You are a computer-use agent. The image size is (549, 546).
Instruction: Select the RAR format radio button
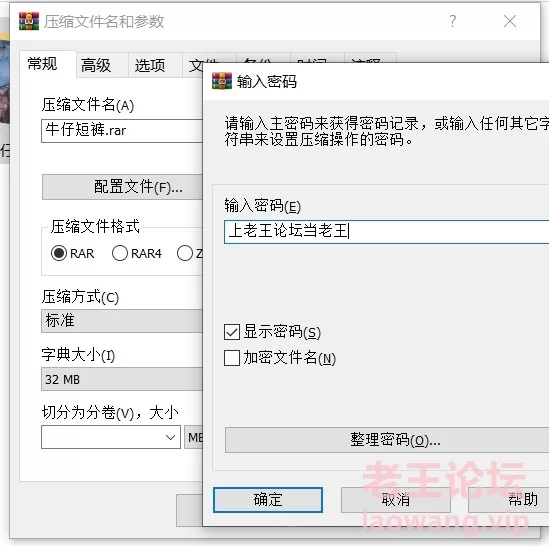[59, 253]
